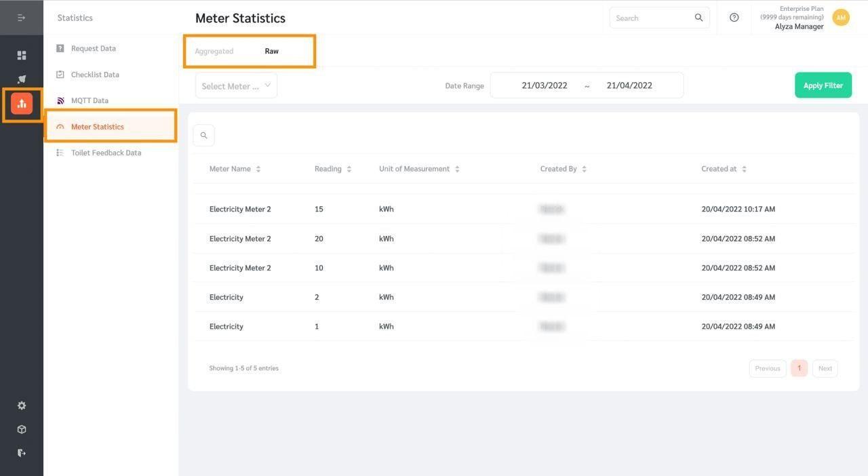Log out using the exit icon

click(21, 452)
